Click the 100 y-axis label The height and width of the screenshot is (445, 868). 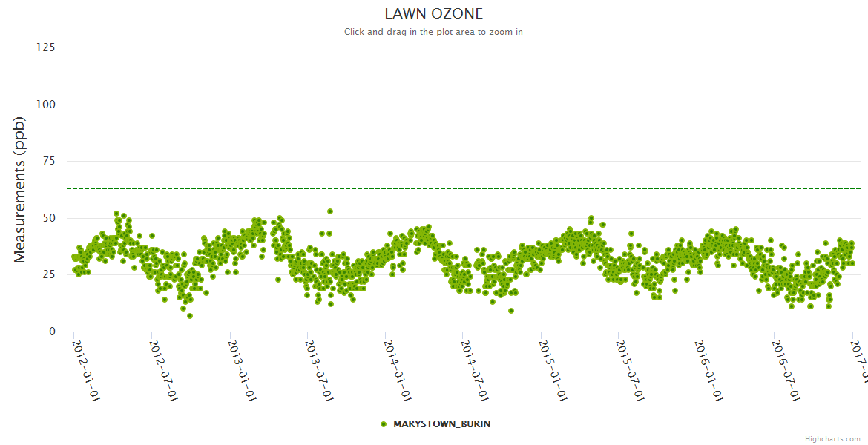(x=45, y=105)
